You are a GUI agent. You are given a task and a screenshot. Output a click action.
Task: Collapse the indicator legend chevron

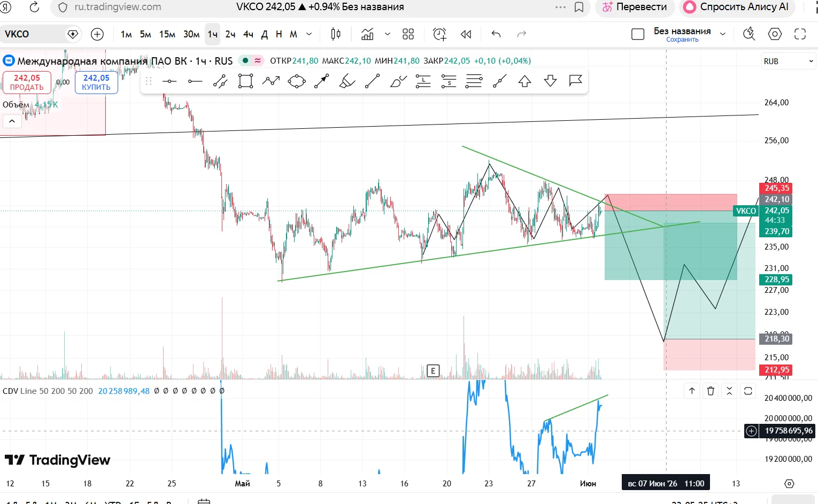12,121
